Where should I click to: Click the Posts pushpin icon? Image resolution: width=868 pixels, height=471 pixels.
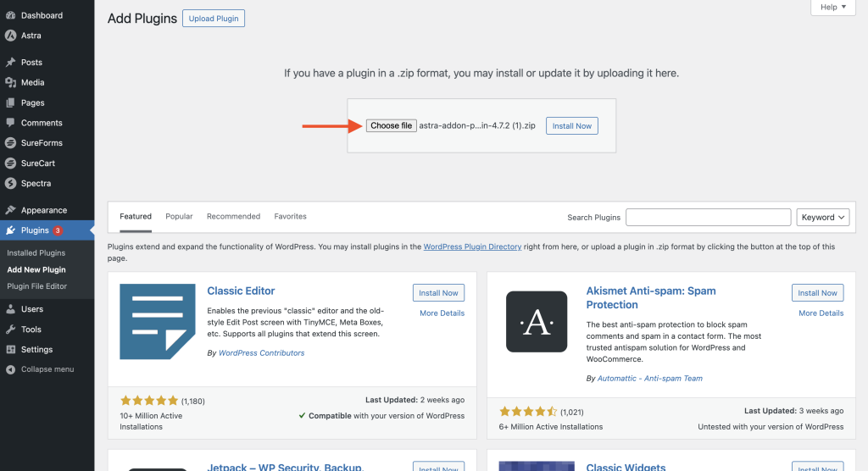(10, 63)
